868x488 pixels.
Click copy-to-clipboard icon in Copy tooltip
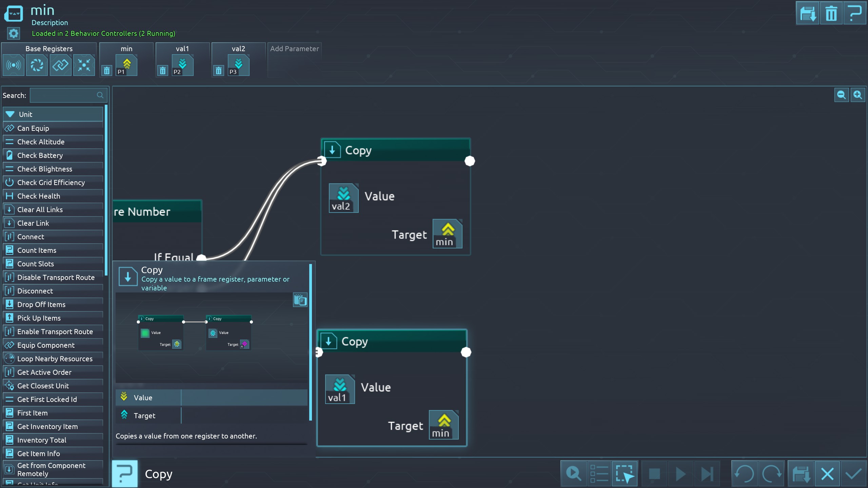click(x=300, y=300)
